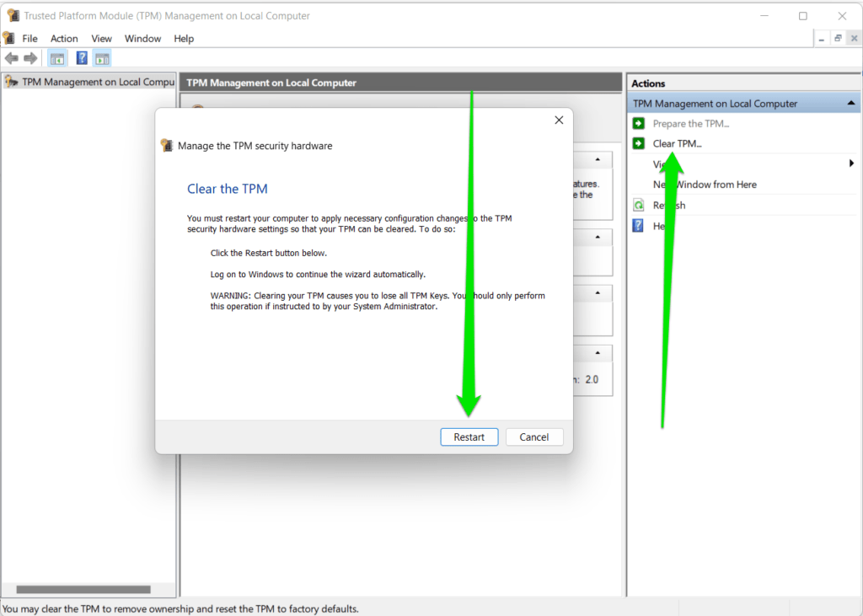863x616 pixels.
Task: Open the File menu
Action: [29, 38]
